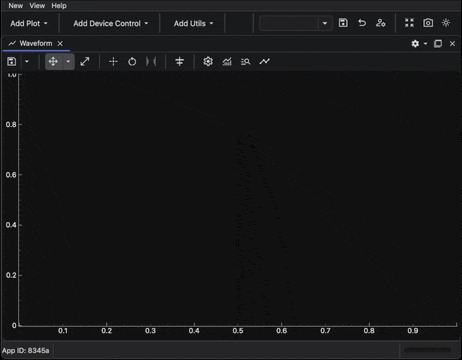Toggle the crosshair icon in plot toolbar
The image size is (462, 360).
(x=113, y=62)
